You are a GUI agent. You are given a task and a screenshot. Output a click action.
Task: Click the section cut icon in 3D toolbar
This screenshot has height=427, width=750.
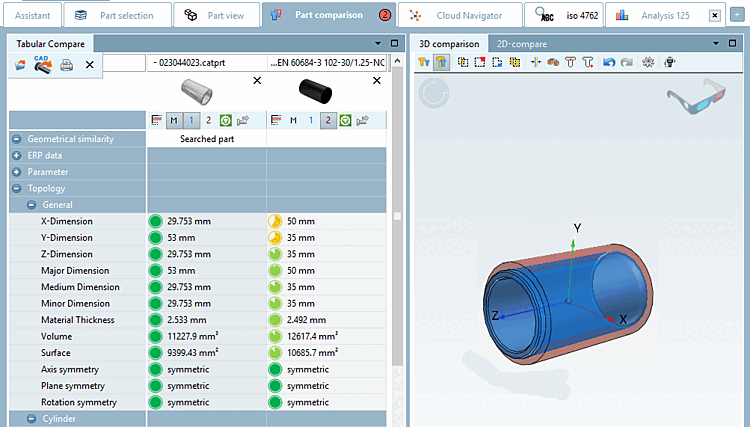point(536,62)
